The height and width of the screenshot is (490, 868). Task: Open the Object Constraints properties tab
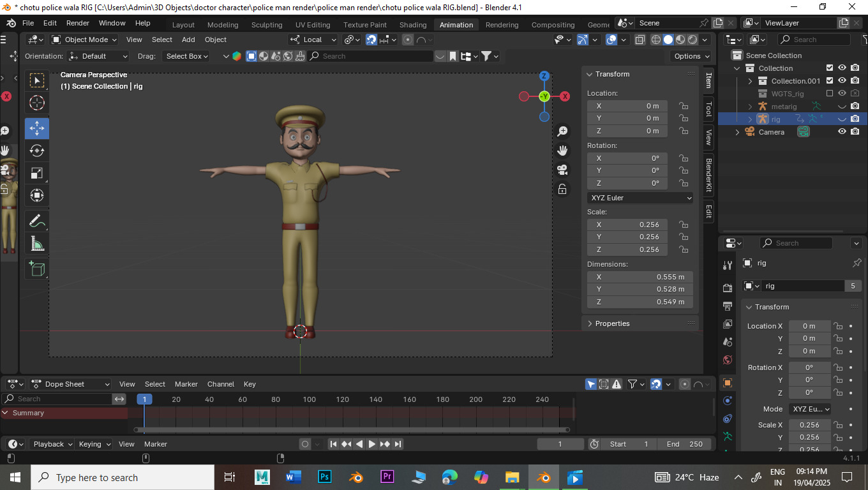click(x=727, y=419)
